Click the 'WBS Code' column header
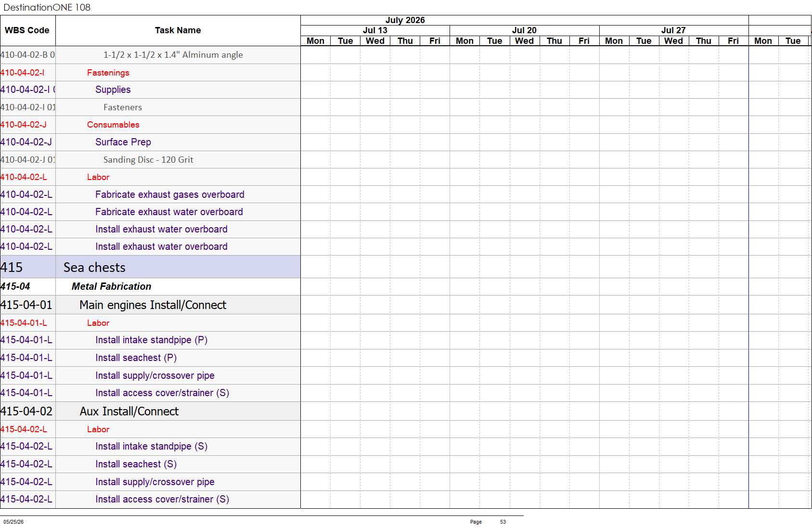 (27, 30)
